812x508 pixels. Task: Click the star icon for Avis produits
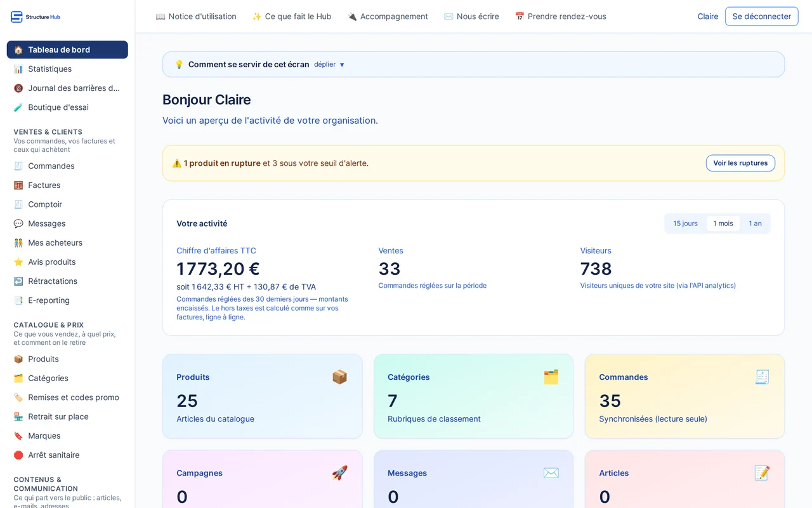click(18, 262)
